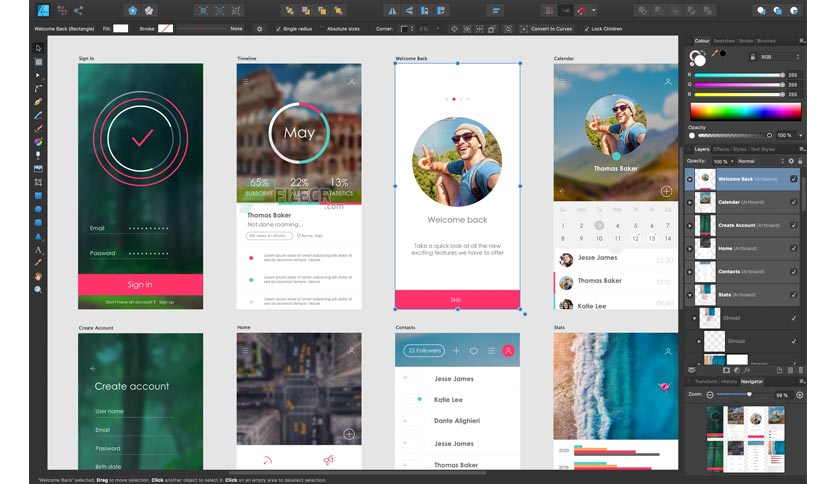Select the Pen tool

click(x=39, y=101)
